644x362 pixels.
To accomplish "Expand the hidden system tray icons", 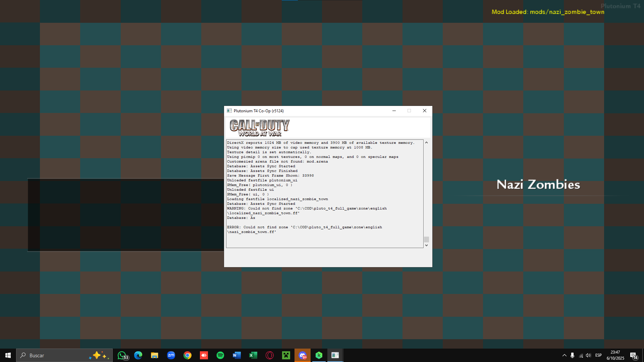I will (x=565, y=355).
